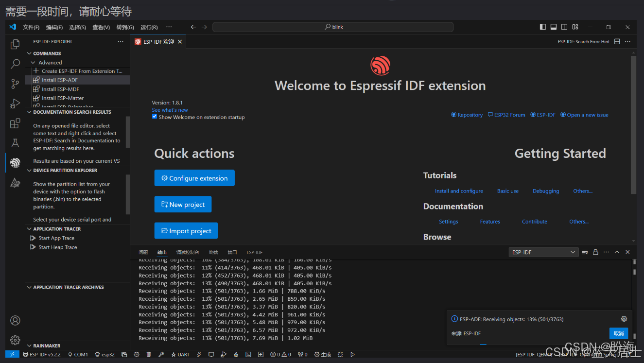This screenshot has width=644, height=363.
Task: Choose the esp32 target device in status bar
Action: [104, 354]
